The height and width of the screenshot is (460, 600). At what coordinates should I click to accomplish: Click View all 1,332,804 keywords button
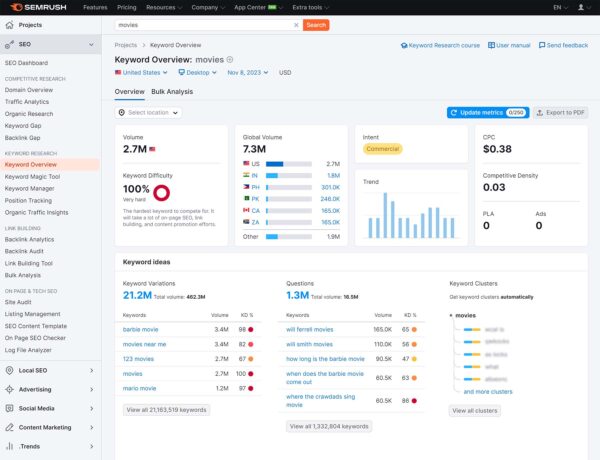pos(329,426)
